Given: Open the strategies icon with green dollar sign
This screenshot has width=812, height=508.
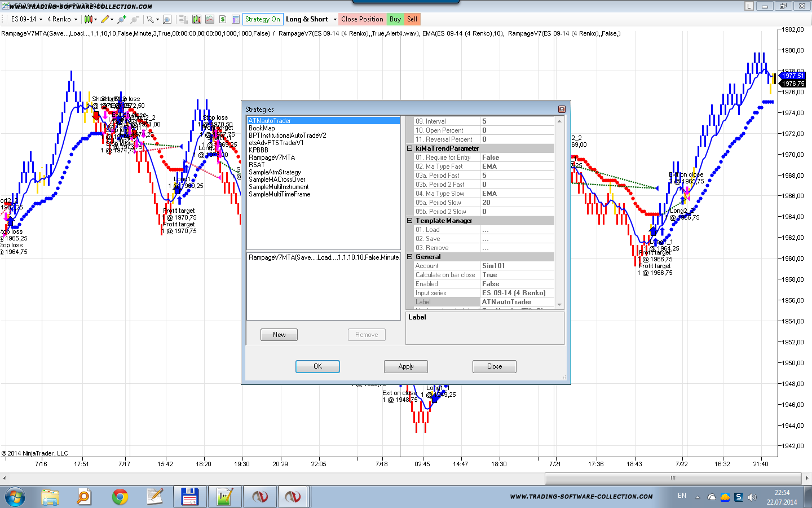Looking at the screenshot, I should pyautogui.click(x=223, y=19).
